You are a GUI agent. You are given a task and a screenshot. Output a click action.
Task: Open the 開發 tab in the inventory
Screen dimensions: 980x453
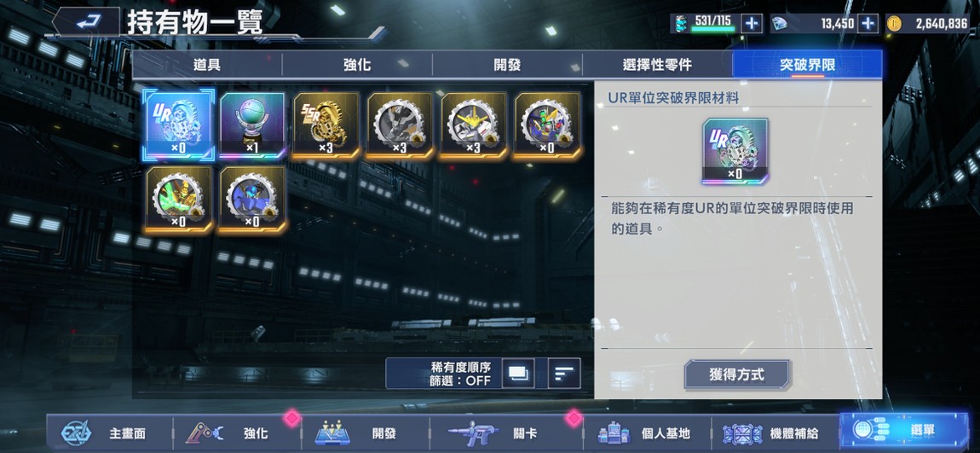pyautogui.click(x=507, y=65)
